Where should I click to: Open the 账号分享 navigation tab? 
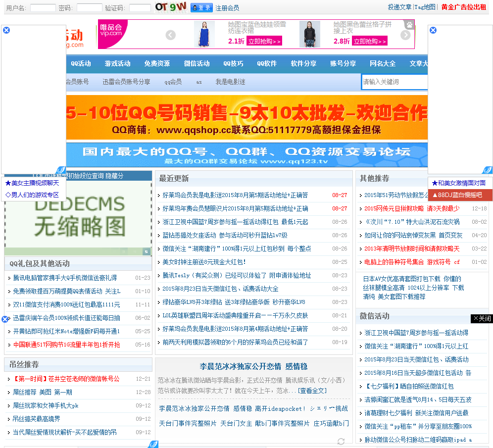click(x=343, y=63)
